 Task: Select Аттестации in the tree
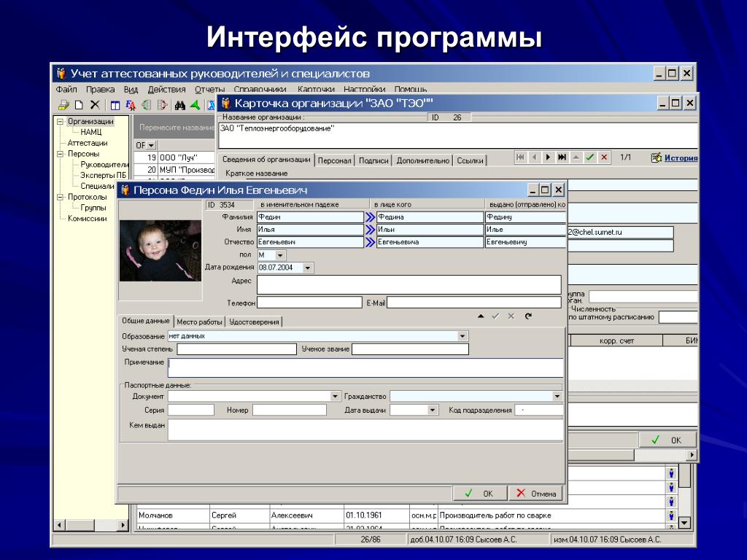(x=88, y=143)
